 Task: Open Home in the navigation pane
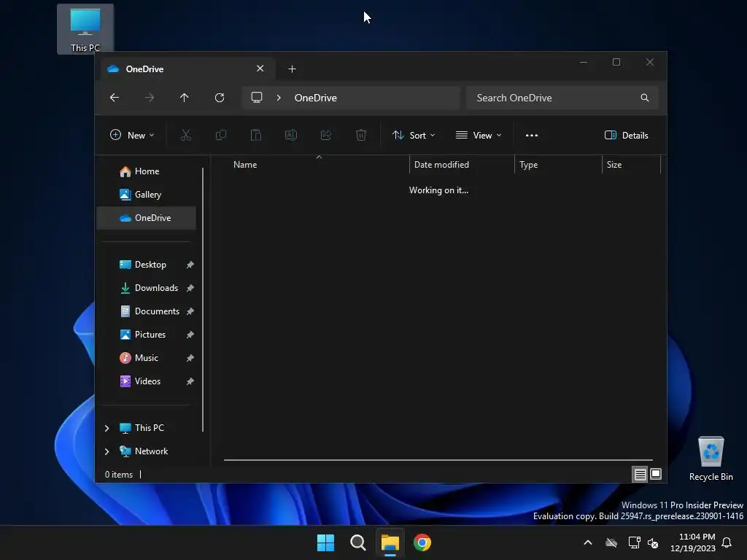pyautogui.click(x=147, y=171)
